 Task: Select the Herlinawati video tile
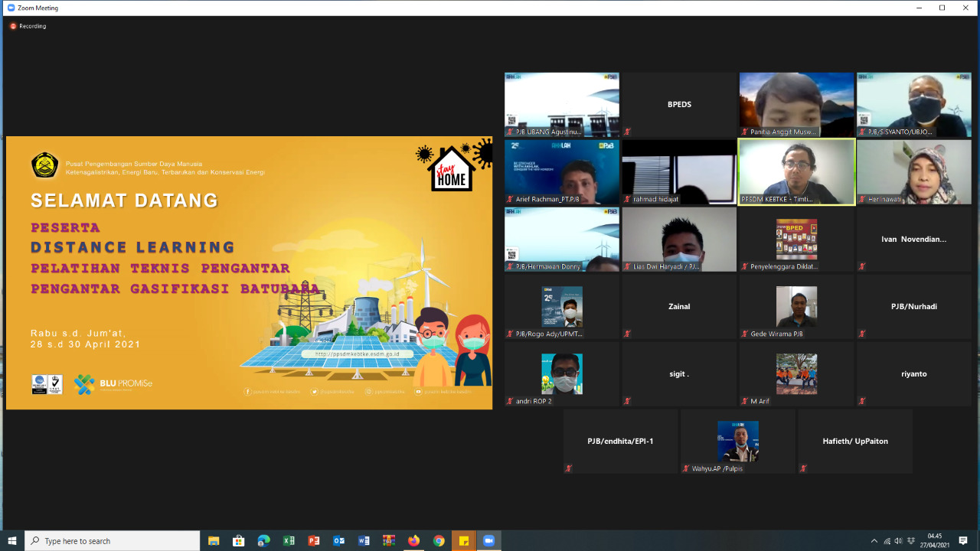coord(913,172)
